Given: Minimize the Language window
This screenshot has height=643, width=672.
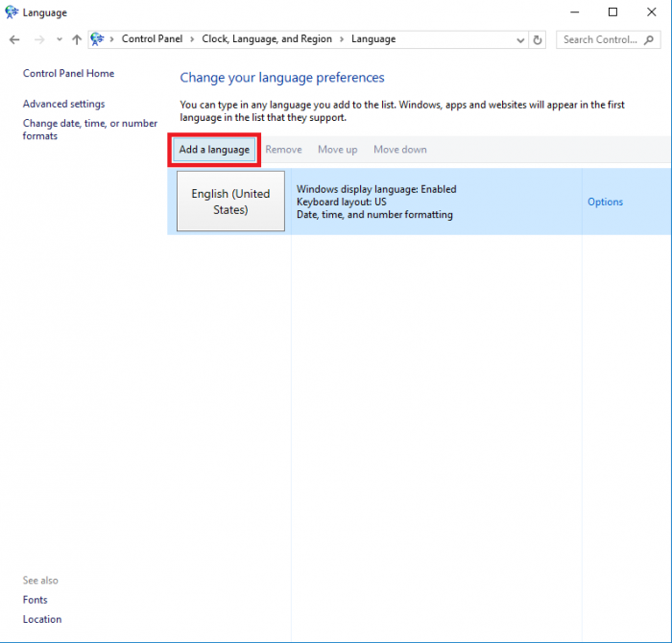Looking at the screenshot, I should tap(575, 12).
